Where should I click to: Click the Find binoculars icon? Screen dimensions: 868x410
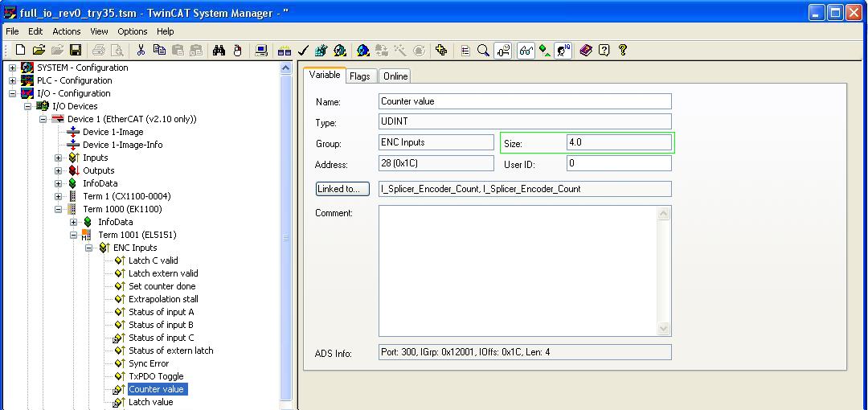pos(219,51)
